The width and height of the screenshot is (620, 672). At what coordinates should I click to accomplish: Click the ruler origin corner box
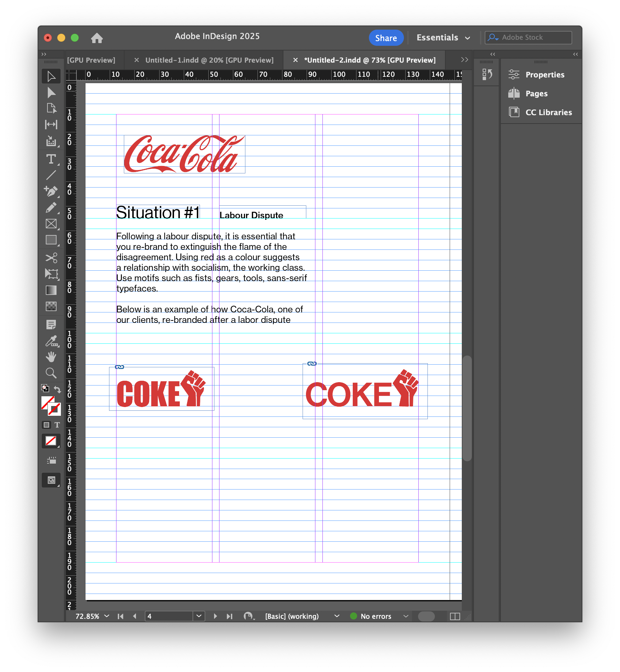[71, 75]
